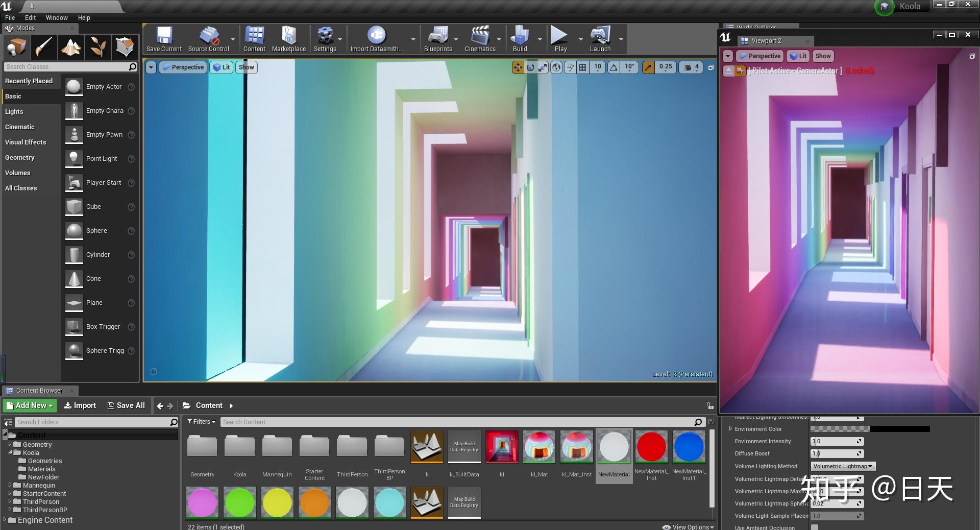Toggle the Content Browser lock icon
Image resolution: width=980 pixels, height=530 pixels.
coord(710,406)
